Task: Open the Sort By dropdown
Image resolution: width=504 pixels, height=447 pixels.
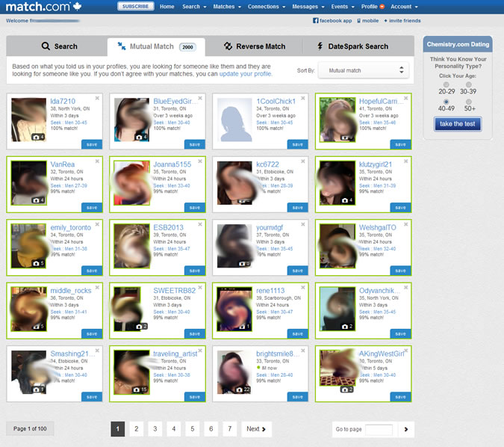Action: (363, 70)
